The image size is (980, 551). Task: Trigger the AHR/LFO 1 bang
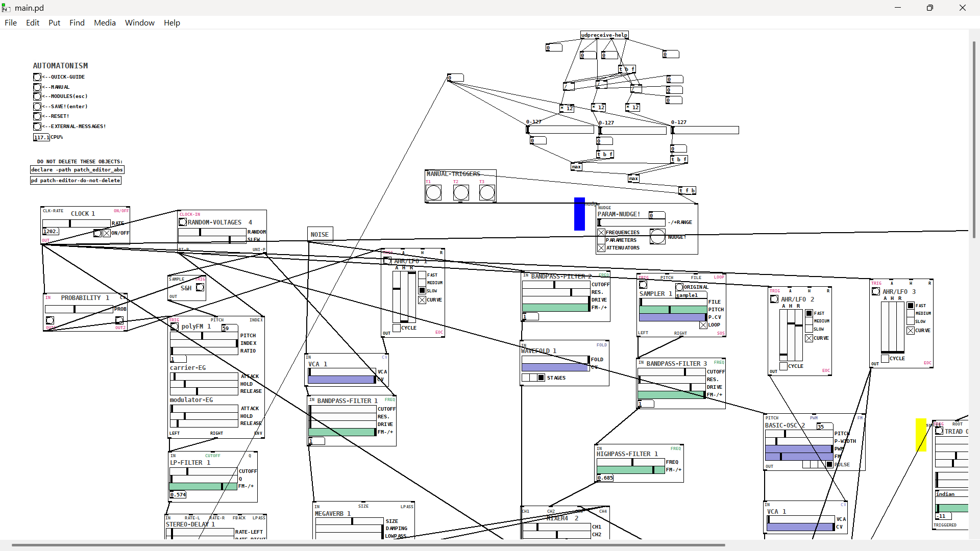(387, 261)
